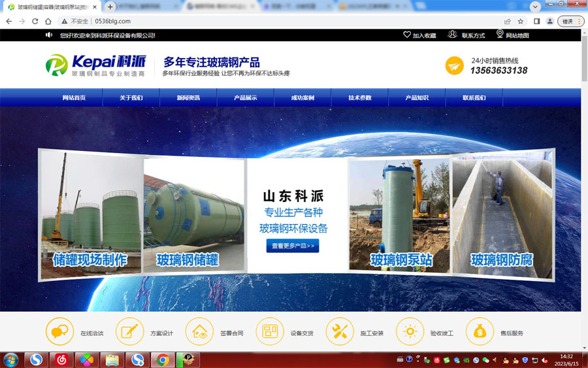
Task: Open the Windows Start menu
Action: (x=10, y=360)
